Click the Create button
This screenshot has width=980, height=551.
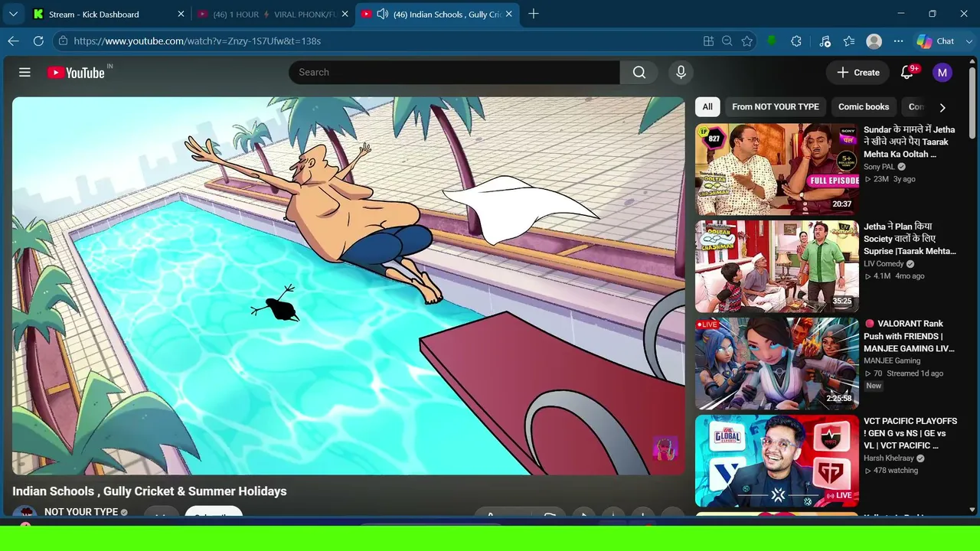point(858,72)
